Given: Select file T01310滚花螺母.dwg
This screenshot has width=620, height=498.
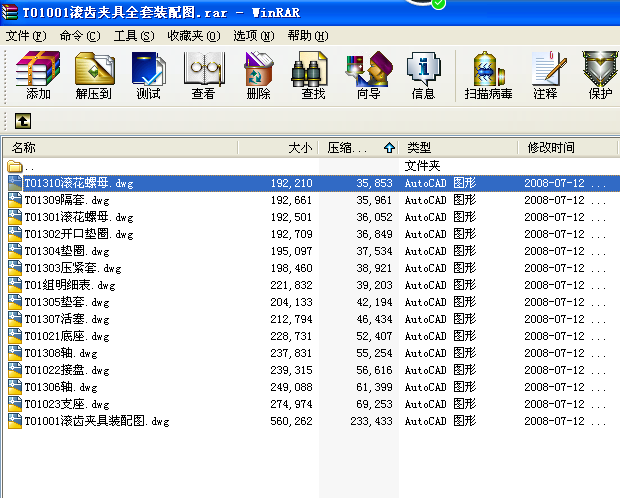Looking at the screenshot, I should pyautogui.click(x=79, y=183).
